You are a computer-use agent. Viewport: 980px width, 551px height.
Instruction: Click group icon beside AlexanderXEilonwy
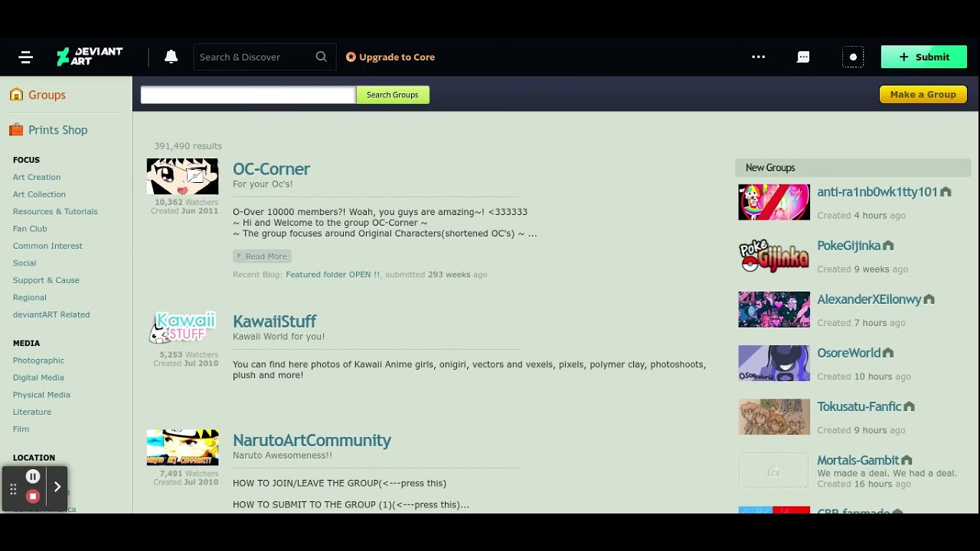[x=929, y=299]
